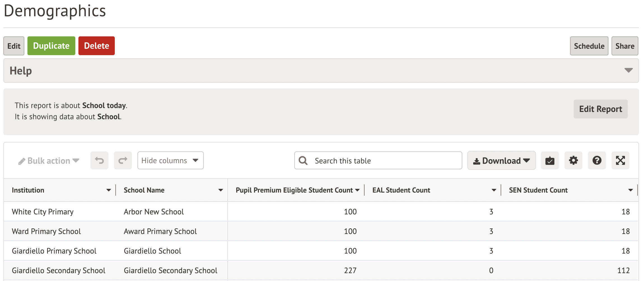This screenshot has height=281, width=644.
Task: Open the Download dropdown
Action: 501,161
